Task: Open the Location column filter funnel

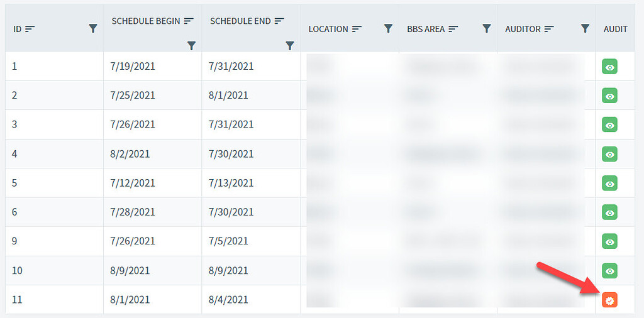Action: [x=388, y=28]
